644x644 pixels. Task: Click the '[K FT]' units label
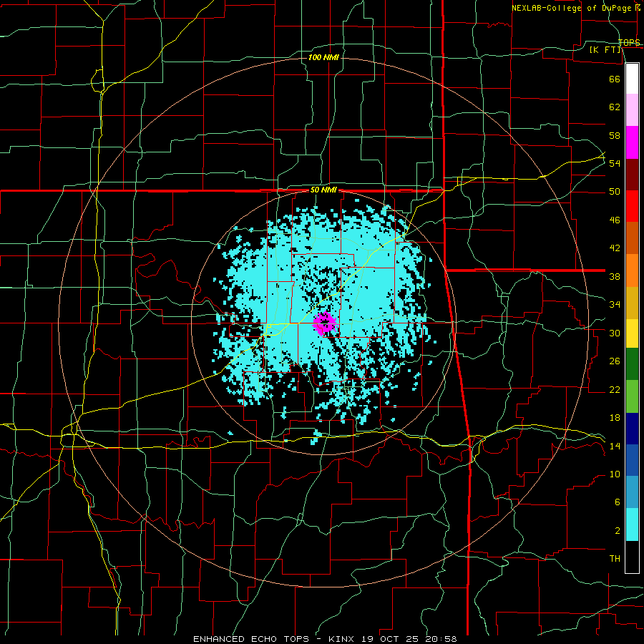click(x=605, y=49)
